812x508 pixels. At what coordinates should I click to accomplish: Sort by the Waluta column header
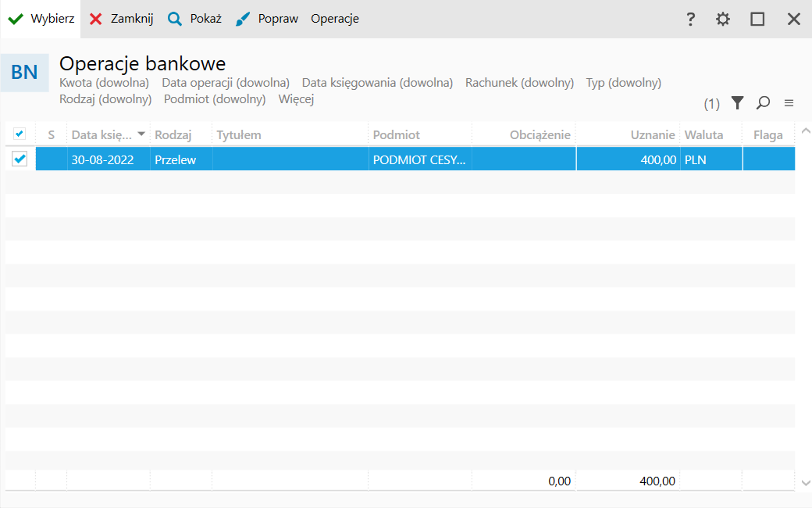pyautogui.click(x=711, y=134)
